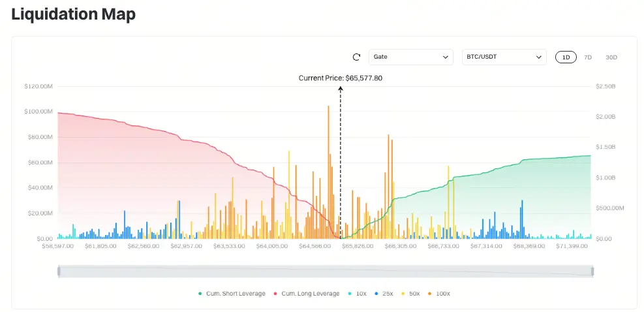Click the refresh icon beside the Gate selector

(x=356, y=57)
